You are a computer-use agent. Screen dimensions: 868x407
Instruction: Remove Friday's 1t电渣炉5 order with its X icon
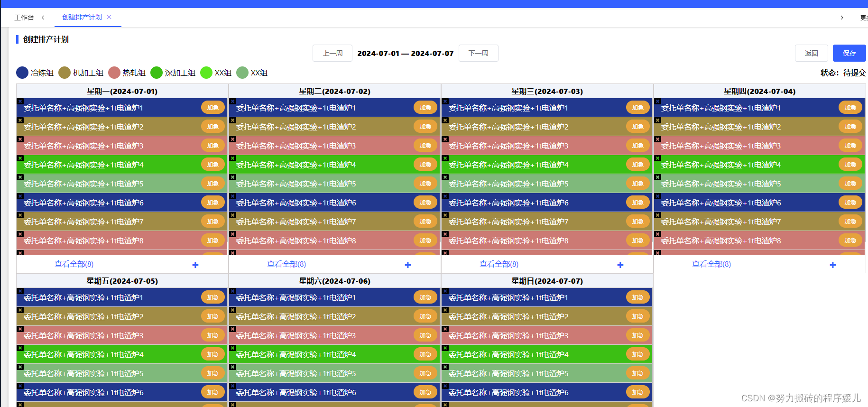20,367
